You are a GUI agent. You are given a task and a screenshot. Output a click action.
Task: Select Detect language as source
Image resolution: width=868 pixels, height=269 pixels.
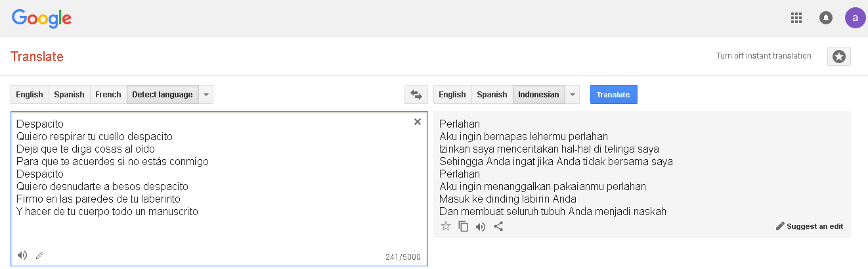coord(162,95)
